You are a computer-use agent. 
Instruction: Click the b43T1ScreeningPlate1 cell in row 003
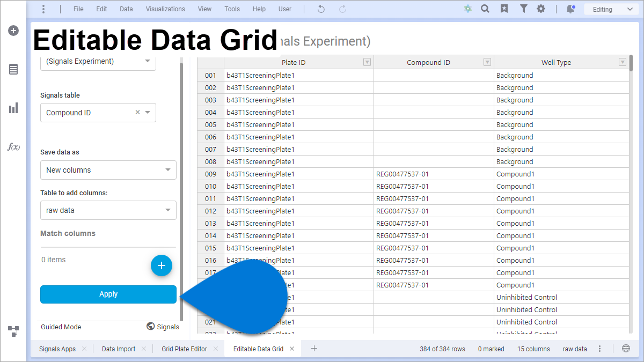[299, 100]
